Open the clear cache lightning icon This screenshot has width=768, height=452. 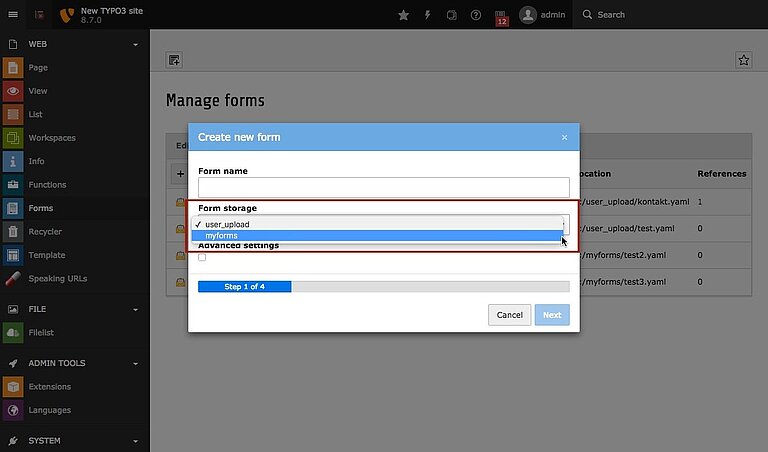[x=428, y=15]
